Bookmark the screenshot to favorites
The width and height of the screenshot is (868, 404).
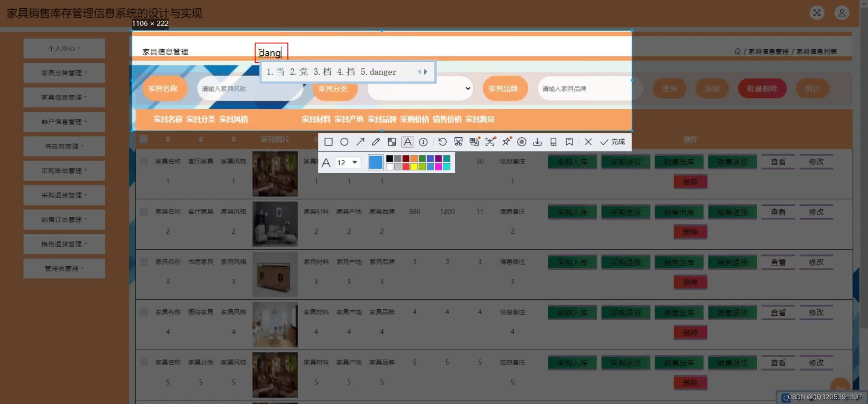click(x=569, y=142)
